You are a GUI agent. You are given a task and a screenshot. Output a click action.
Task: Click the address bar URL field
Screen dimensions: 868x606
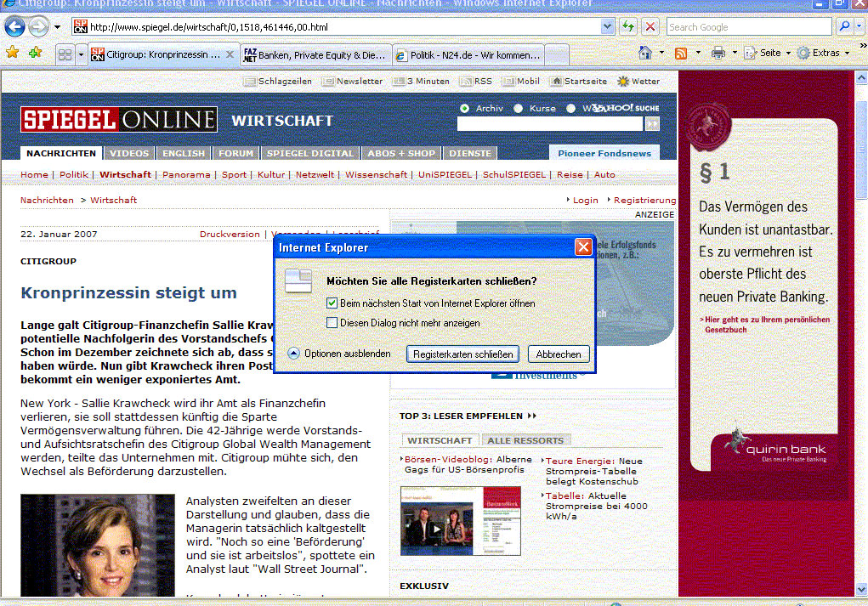336,26
